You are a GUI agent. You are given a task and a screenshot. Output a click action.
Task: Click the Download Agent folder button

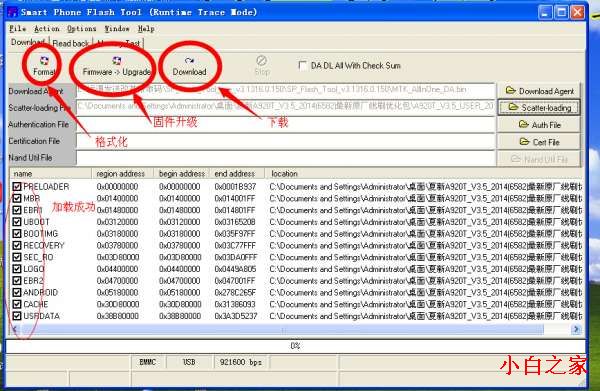point(539,91)
